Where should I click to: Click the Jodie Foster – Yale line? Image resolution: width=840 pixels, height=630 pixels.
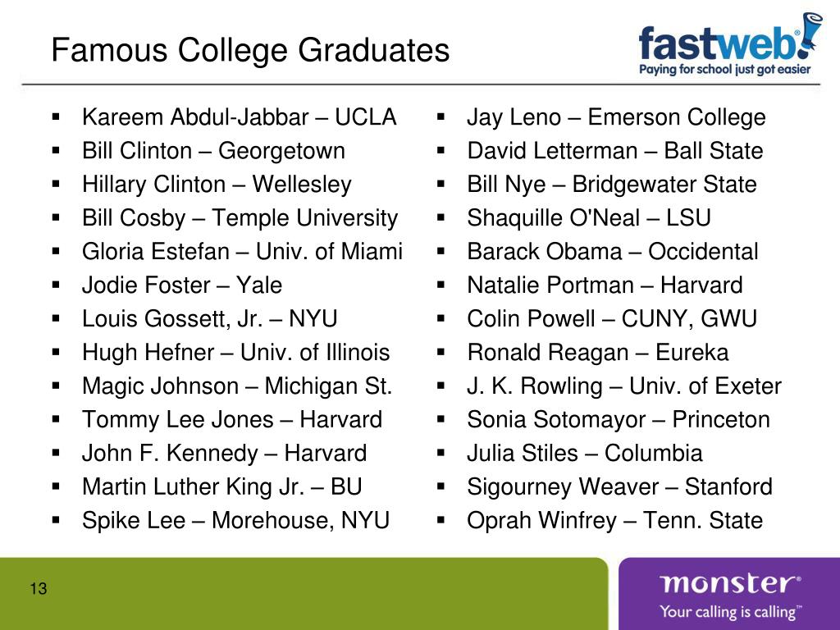[181, 285]
